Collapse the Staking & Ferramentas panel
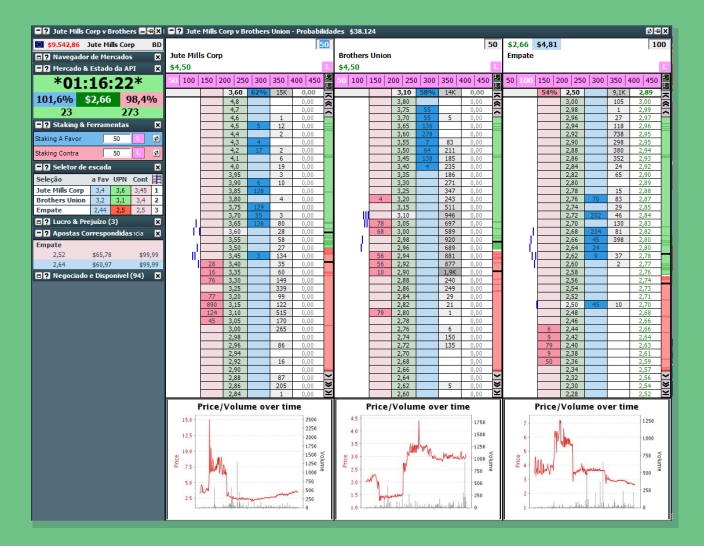Screen dimensions: 704x546 tap(39, 125)
